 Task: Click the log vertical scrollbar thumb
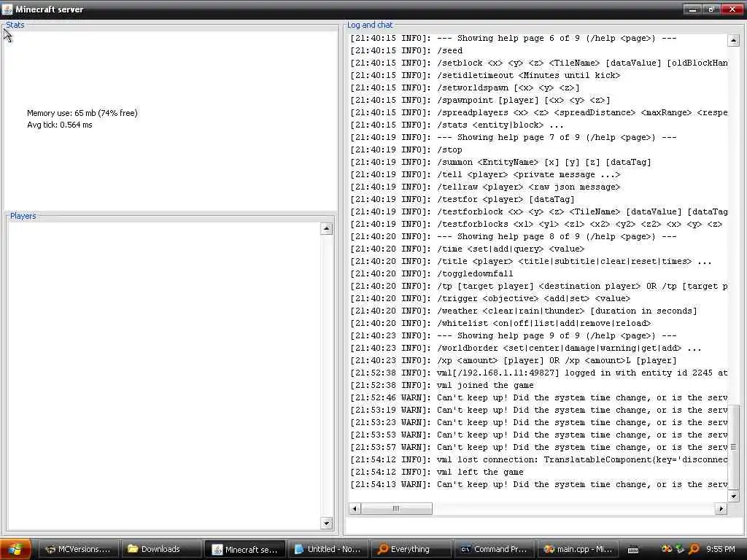(x=734, y=447)
